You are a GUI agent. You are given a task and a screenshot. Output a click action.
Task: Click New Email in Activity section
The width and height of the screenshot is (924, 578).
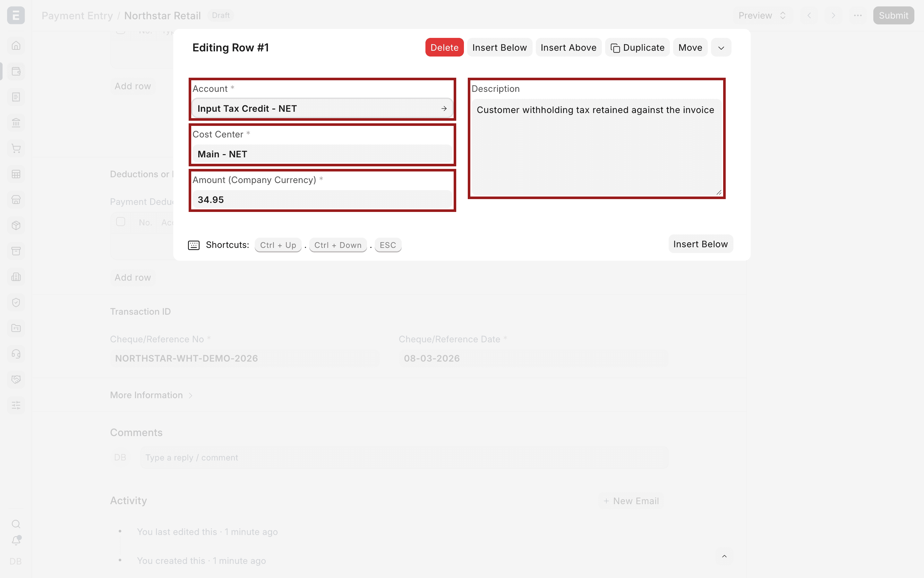click(x=631, y=501)
